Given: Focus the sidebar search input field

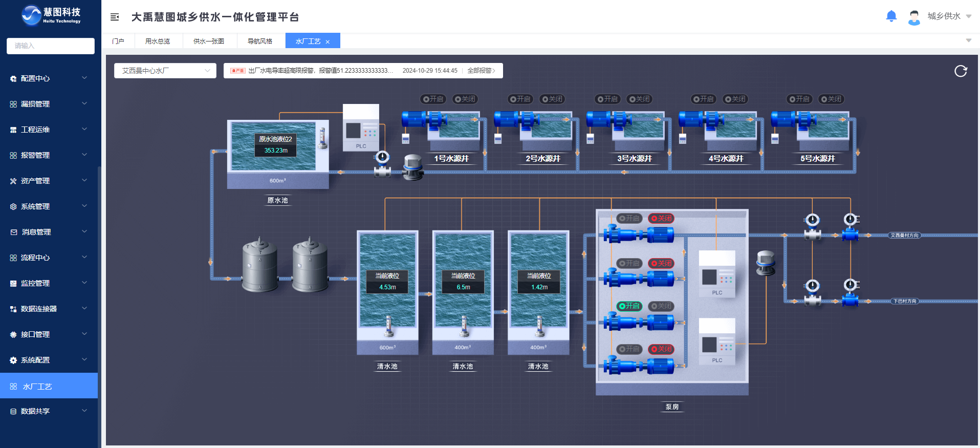Looking at the screenshot, I should (x=51, y=46).
